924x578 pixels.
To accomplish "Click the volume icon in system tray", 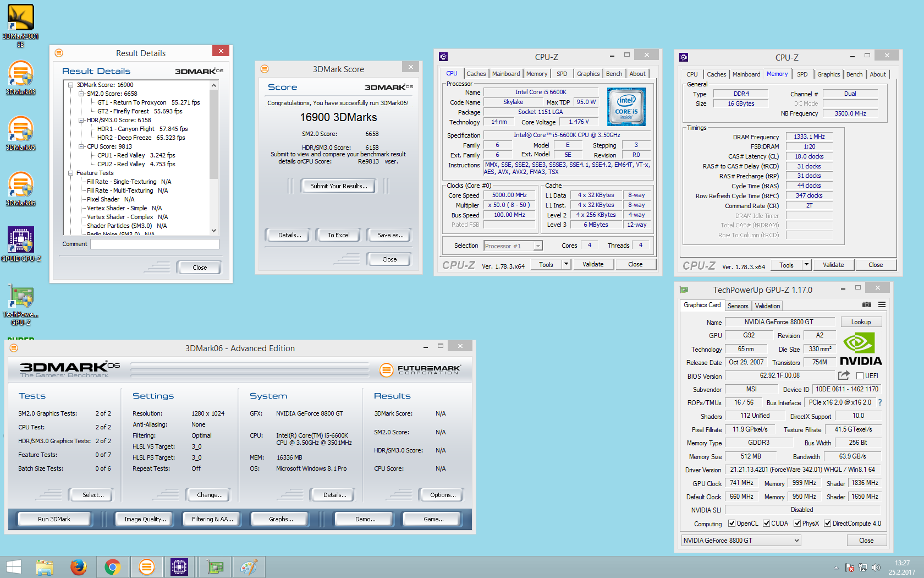I will coord(876,568).
